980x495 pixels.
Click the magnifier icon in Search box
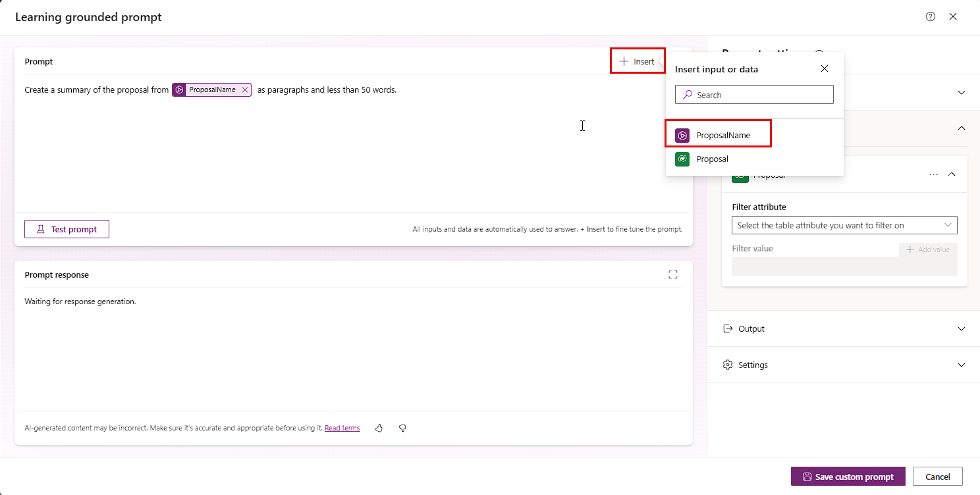pyautogui.click(x=687, y=95)
